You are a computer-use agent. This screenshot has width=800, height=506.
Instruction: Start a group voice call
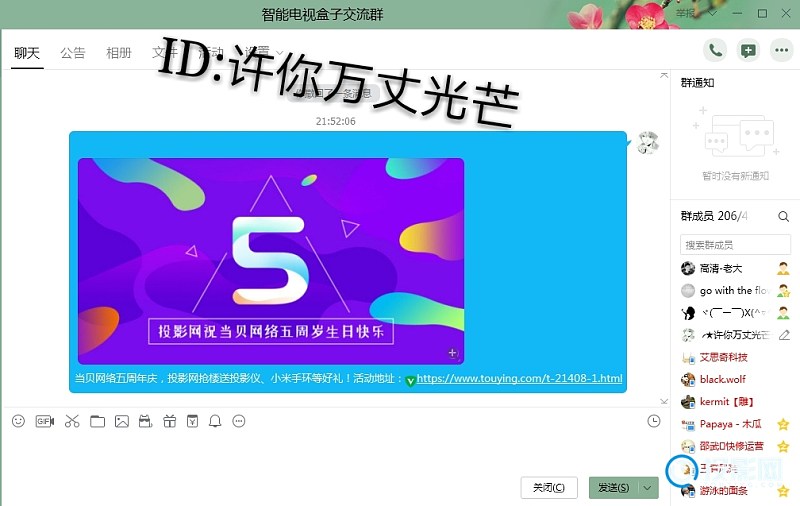(715, 50)
